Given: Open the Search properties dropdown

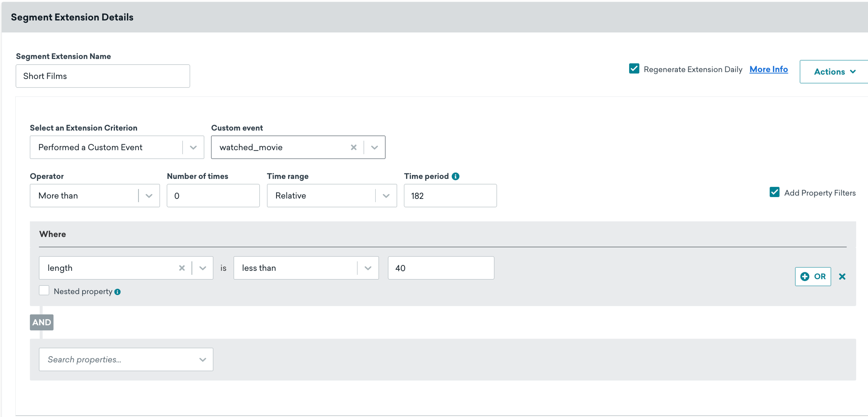Looking at the screenshot, I should 126,359.
